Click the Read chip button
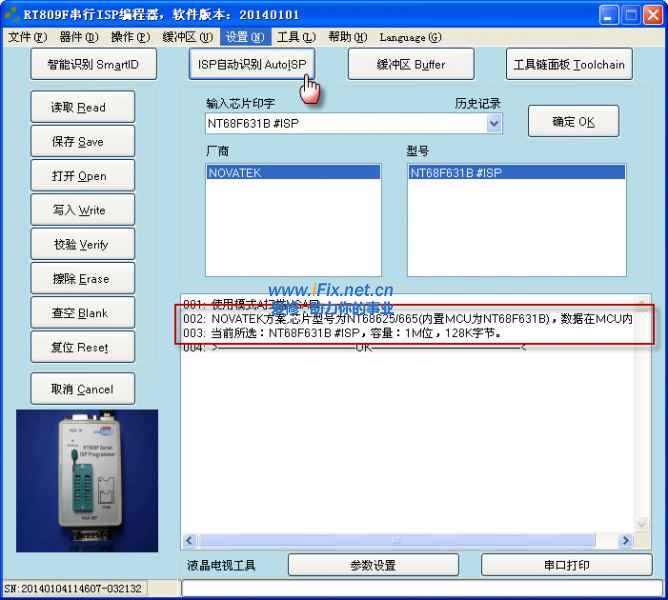 coord(79,108)
